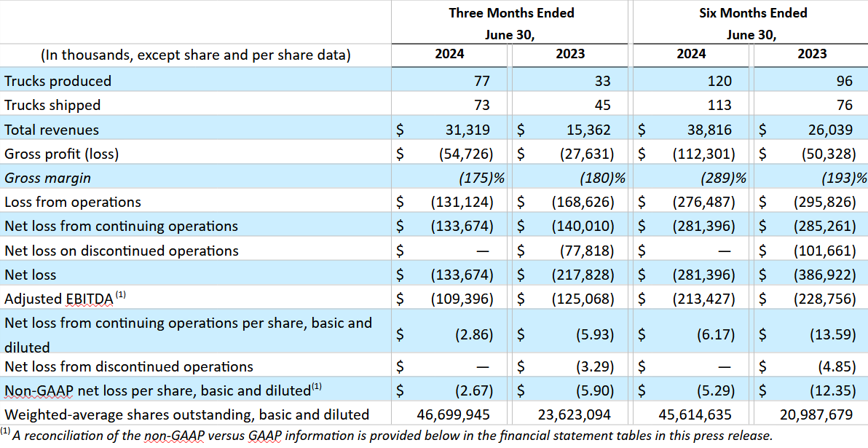
Task: Select the '(In thousands, except share...' note
Action: pyautogui.click(x=195, y=55)
